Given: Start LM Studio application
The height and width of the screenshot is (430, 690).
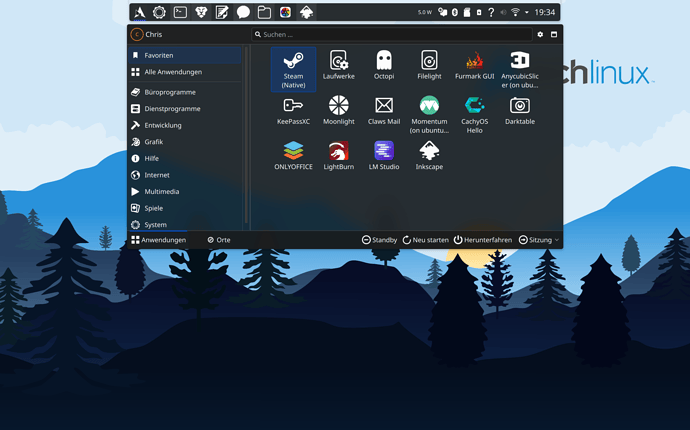Looking at the screenshot, I should (x=384, y=155).
